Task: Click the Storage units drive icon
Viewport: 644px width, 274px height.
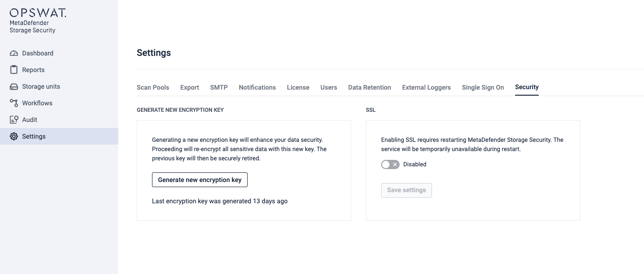Action: [x=14, y=86]
